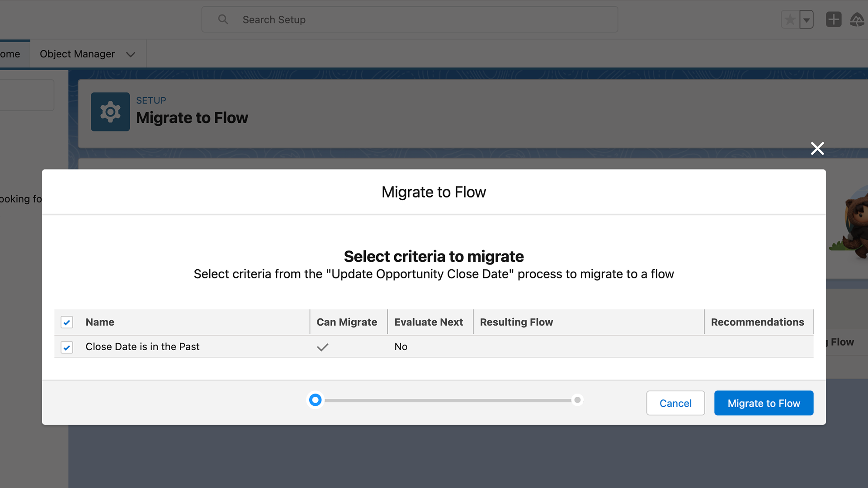This screenshot has height=488, width=868.
Task: Cancel the migration dialog
Action: (x=675, y=403)
